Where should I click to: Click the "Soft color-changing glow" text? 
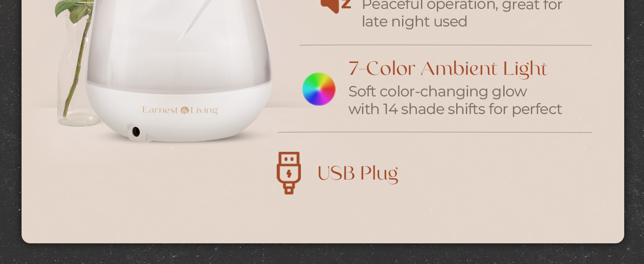coord(438,92)
